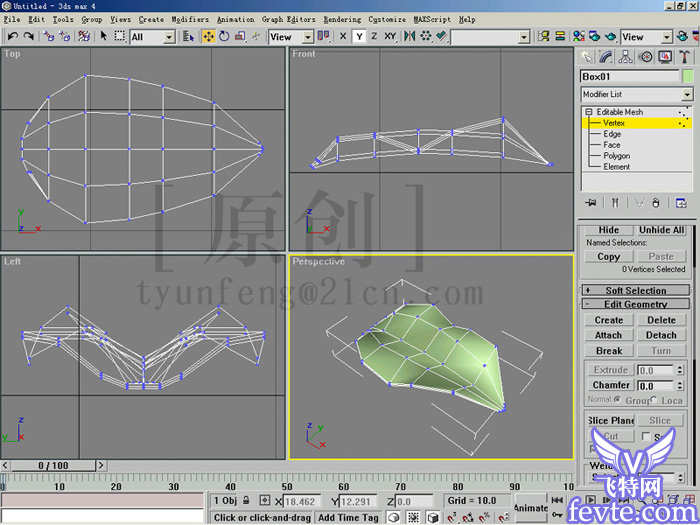This screenshot has width=700, height=525.
Task: Select the Edge sub-object level
Action: pos(612,134)
